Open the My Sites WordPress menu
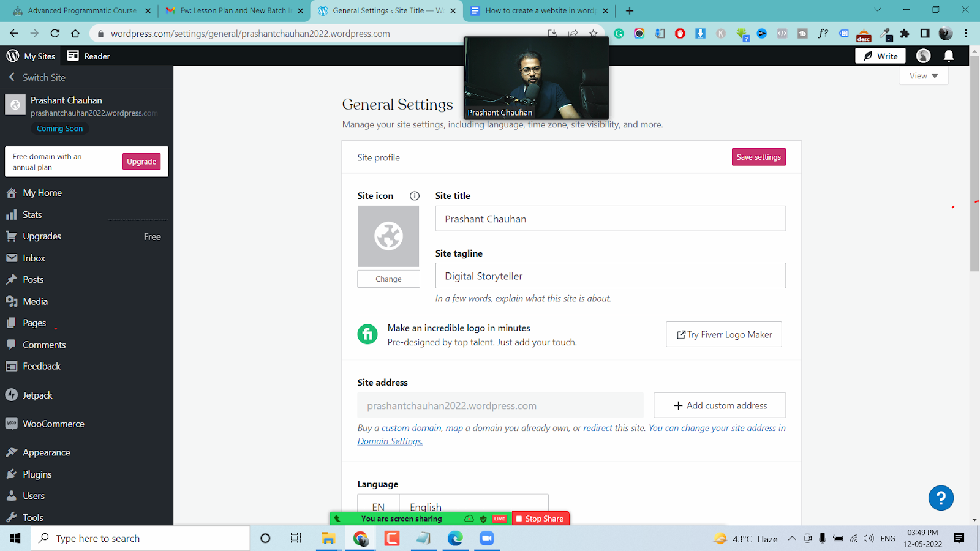The width and height of the screenshot is (980, 551). pyautogui.click(x=31, y=56)
